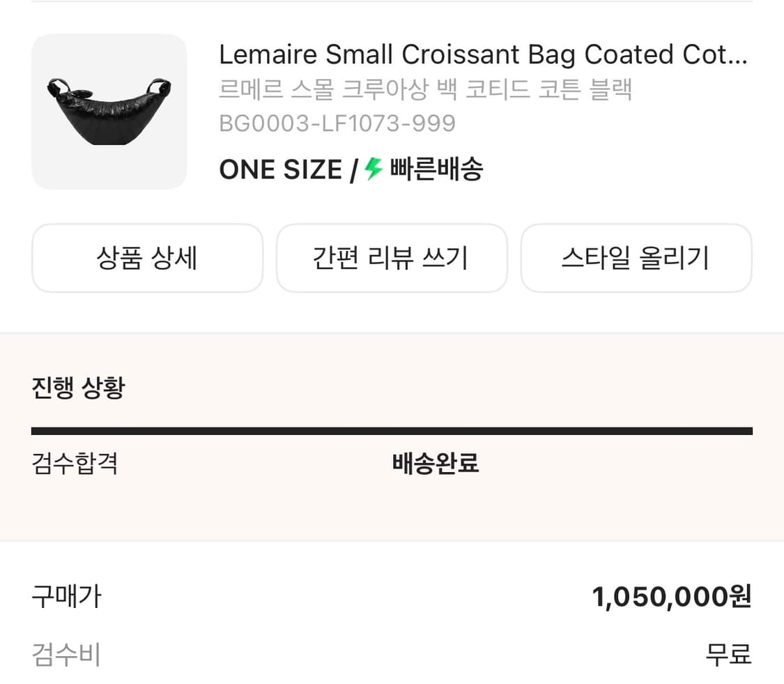Click model number BG0003-LF1073-999
Image resolution: width=784 pixels, height=684 pixels.
pos(337,123)
